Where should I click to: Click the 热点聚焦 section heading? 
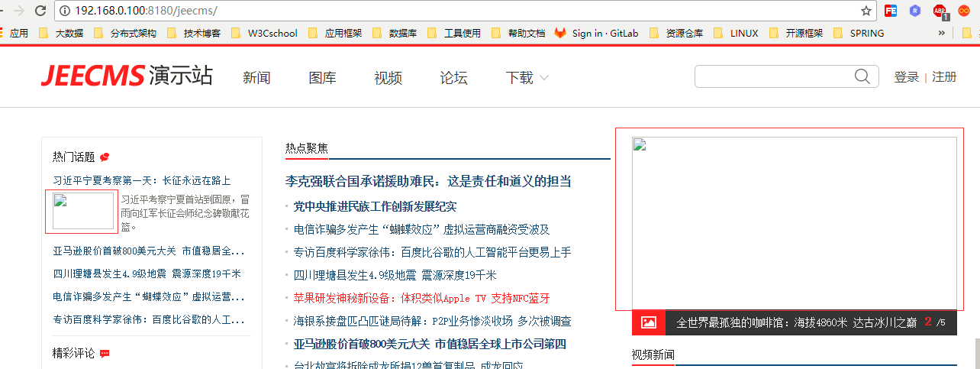click(307, 148)
